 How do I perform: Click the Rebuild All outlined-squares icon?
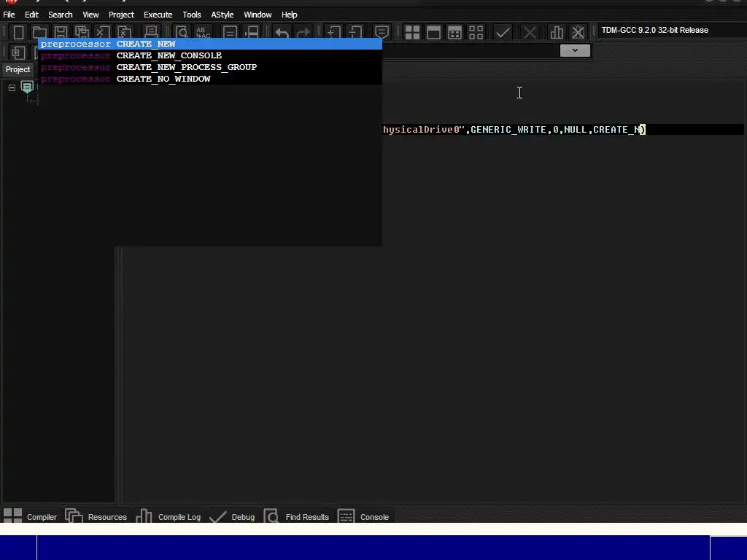pos(476,32)
